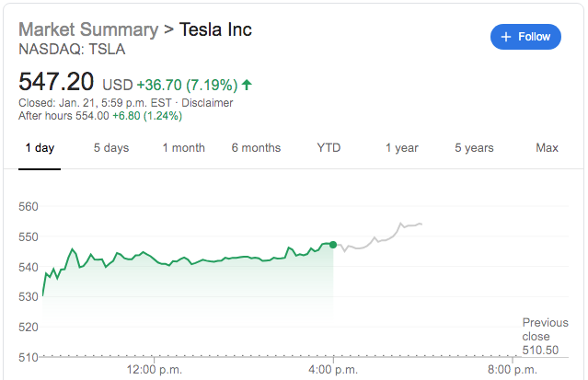Select the 1 day tab

tap(40, 148)
